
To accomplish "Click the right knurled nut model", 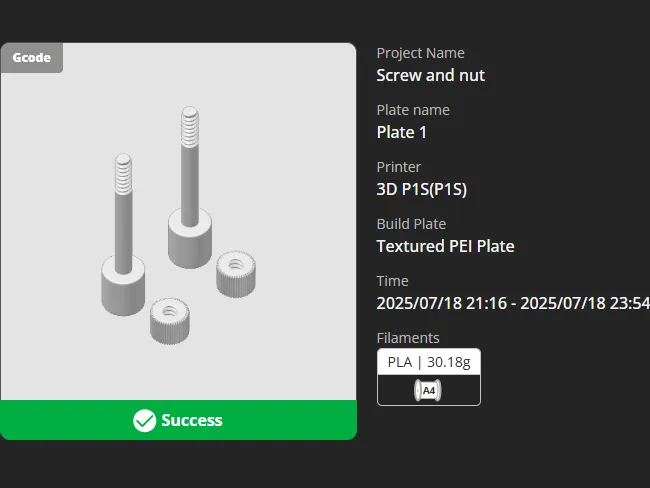I will [x=236, y=274].
